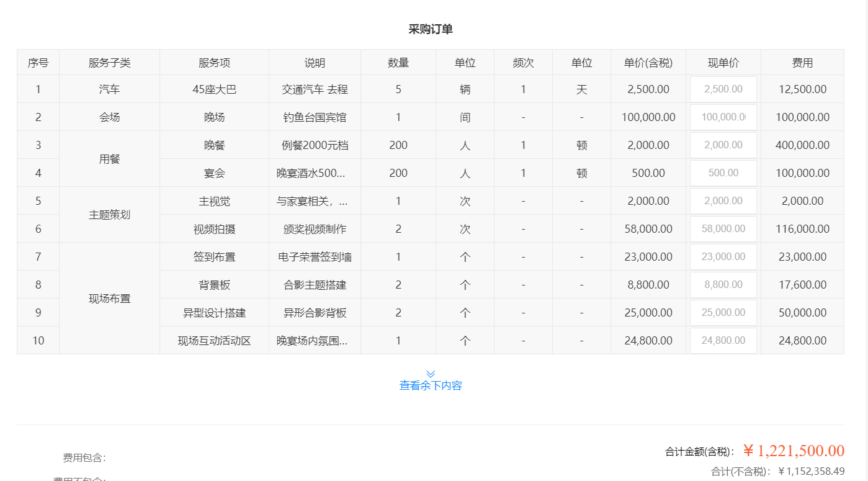Click the 现单价 field for 异型设计搭建
868x481 pixels.
coord(723,313)
